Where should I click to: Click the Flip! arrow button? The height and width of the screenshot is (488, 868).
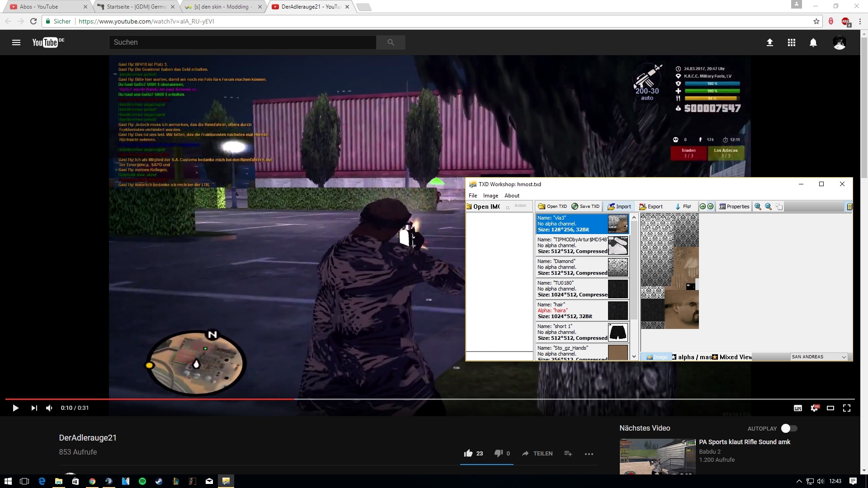[683, 206]
